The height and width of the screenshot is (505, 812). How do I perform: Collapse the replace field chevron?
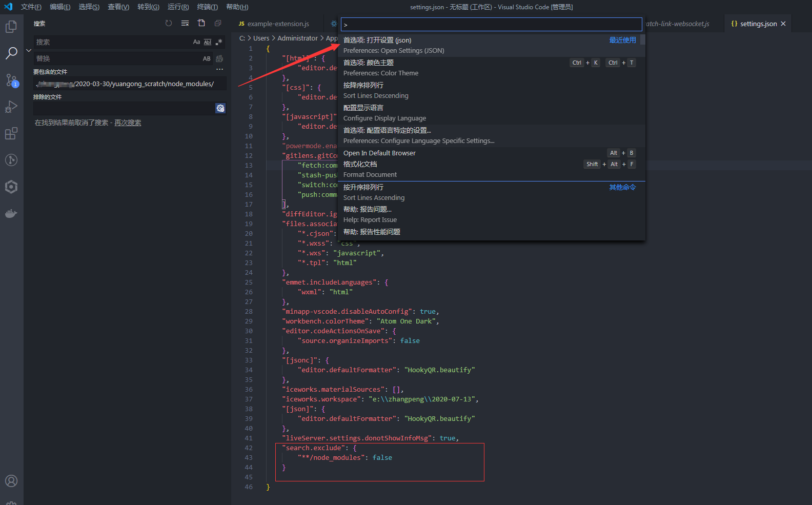(x=29, y=50)
